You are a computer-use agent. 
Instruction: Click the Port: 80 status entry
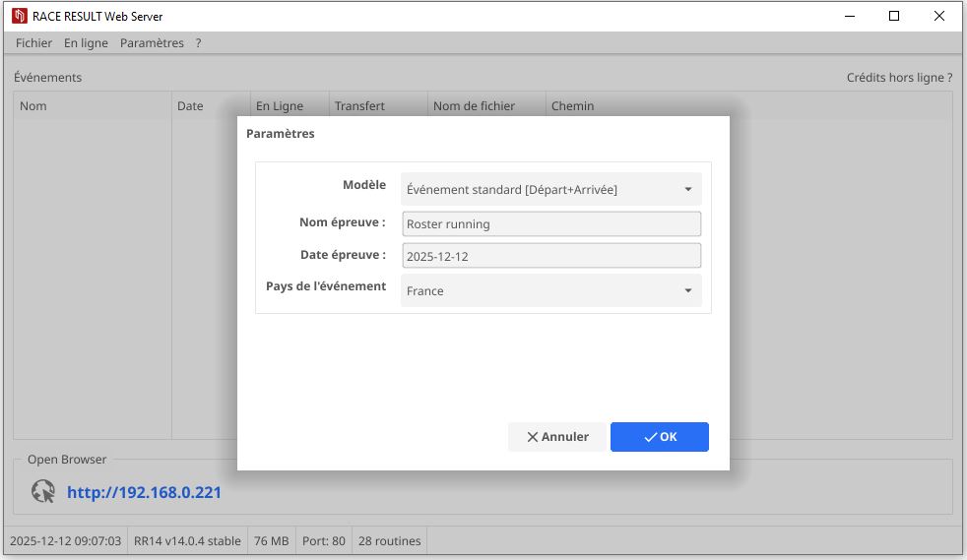[x=324, y=541]
